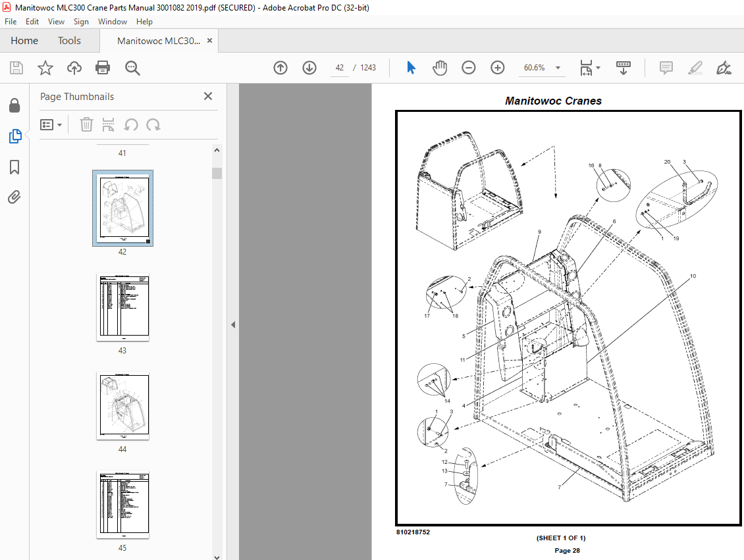Open thumbnails options dropdown menu
744x560 pixels.
51,125
